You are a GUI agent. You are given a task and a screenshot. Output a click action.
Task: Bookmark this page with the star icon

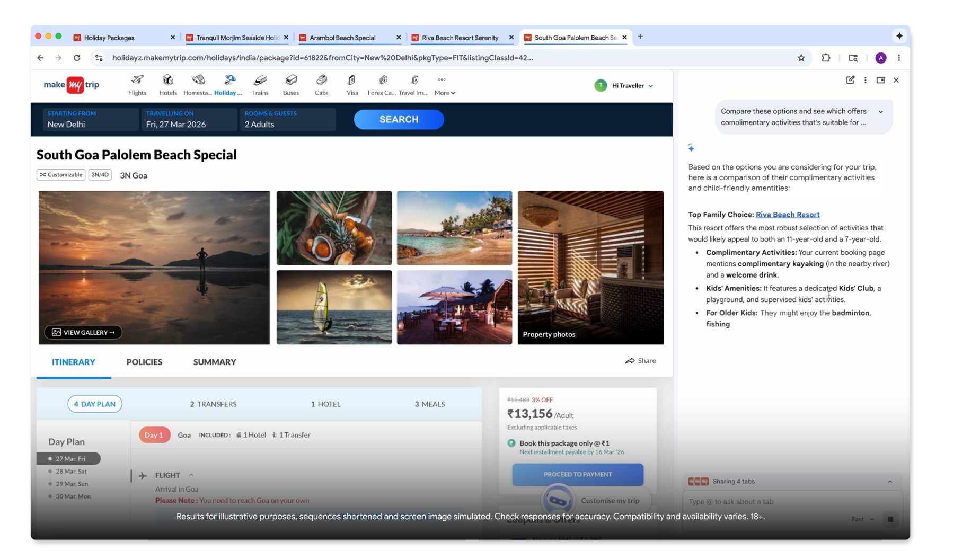[801, 58]
